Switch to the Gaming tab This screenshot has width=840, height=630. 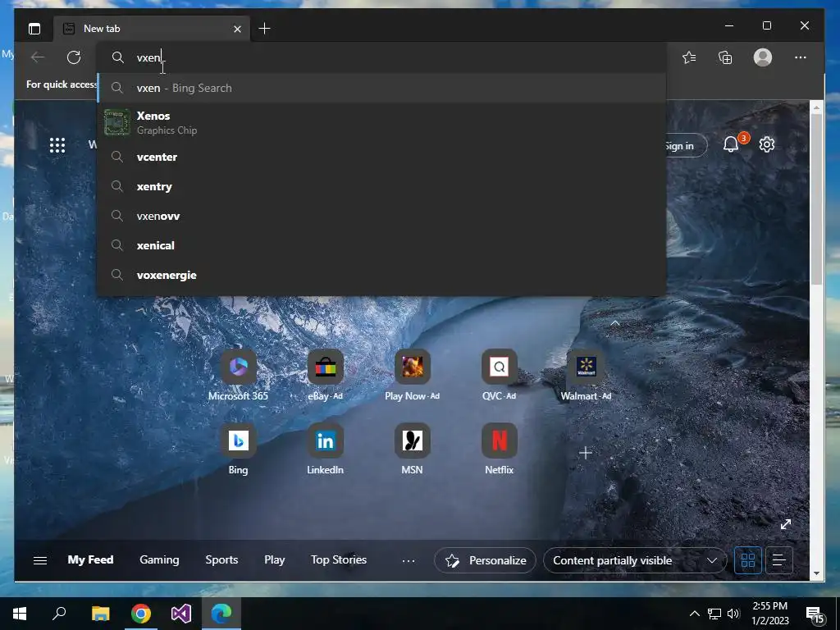tap(159, 559)
